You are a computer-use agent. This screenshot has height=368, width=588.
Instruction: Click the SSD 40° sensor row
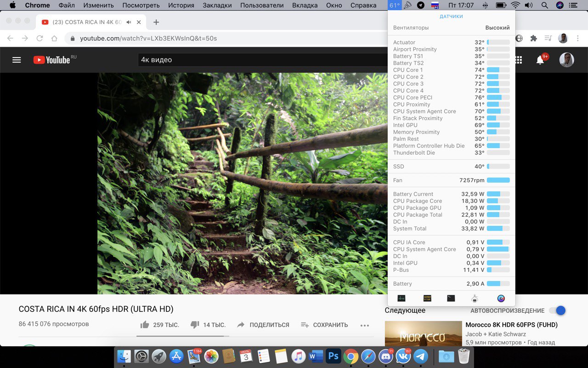point(451,167)
